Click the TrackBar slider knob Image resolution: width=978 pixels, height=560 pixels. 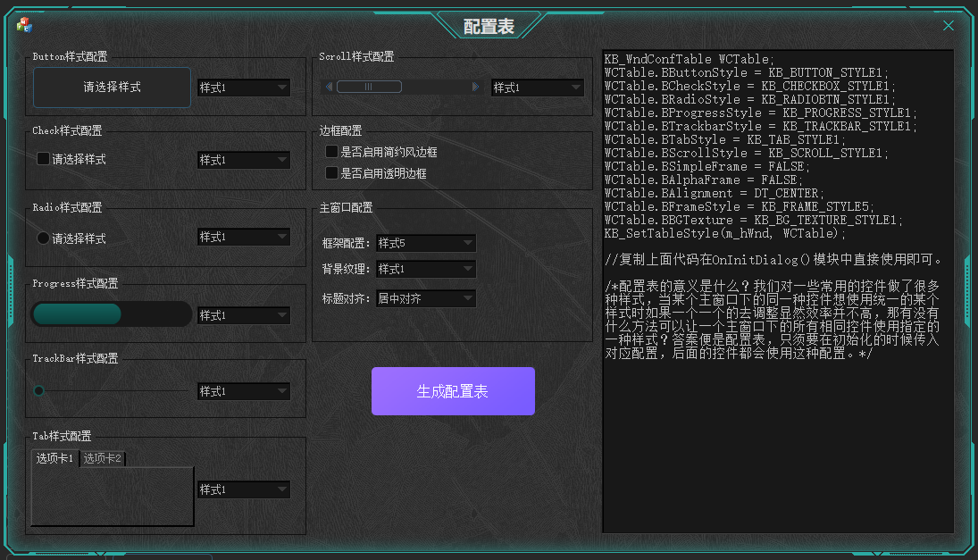click(x=38, y=390)
